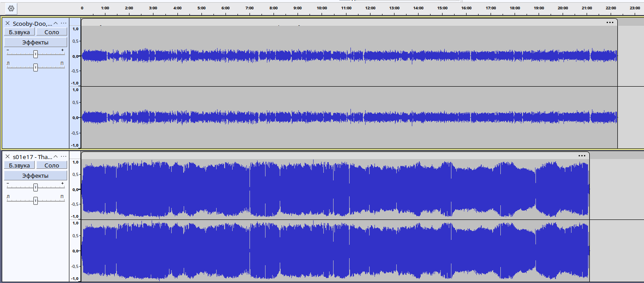Close the Scooby-Doo track with its X
Viewport: 644px width, 283px height.
point(8,23)
